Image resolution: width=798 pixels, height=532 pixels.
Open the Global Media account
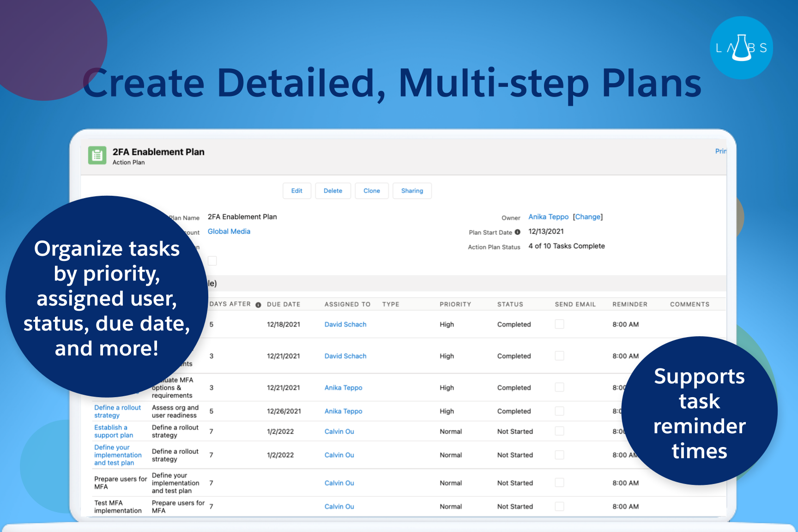[x=229, y=231]
